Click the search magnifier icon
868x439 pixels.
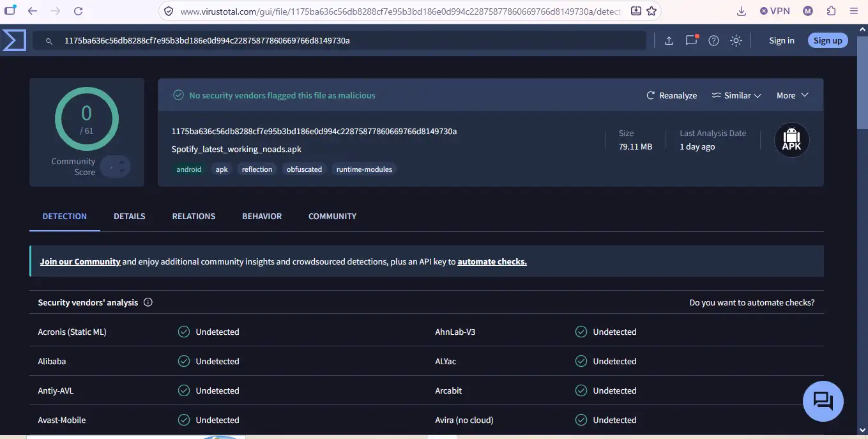(49, 41)
